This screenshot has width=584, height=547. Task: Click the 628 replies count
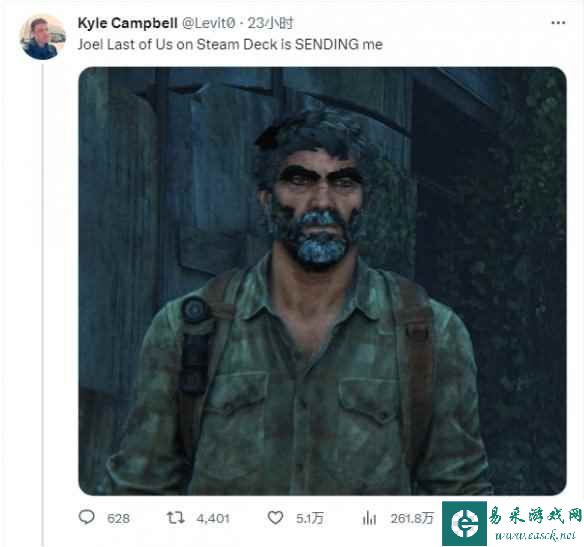(118, 518)
